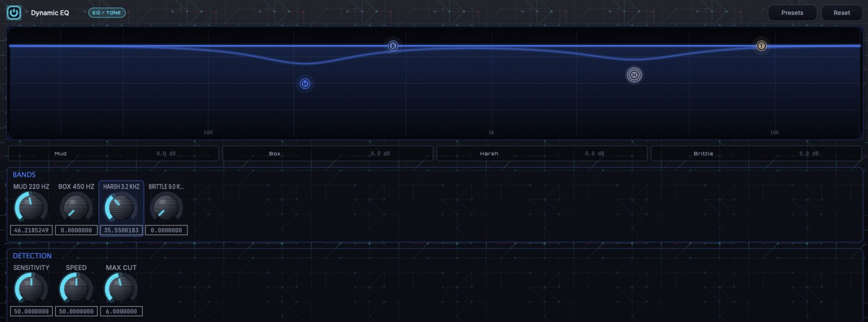Click the BOX 450 HZ label

76,186
